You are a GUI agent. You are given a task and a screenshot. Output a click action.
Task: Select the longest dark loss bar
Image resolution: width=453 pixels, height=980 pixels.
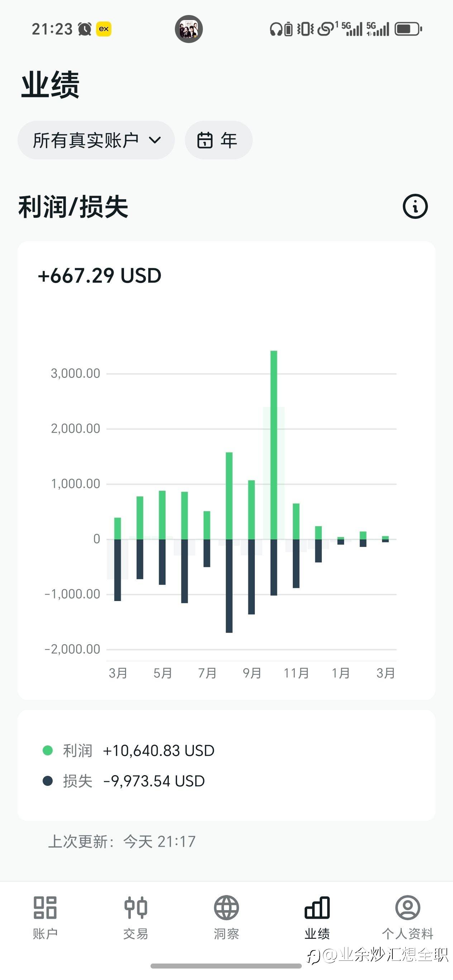click(x=229, y=586)
